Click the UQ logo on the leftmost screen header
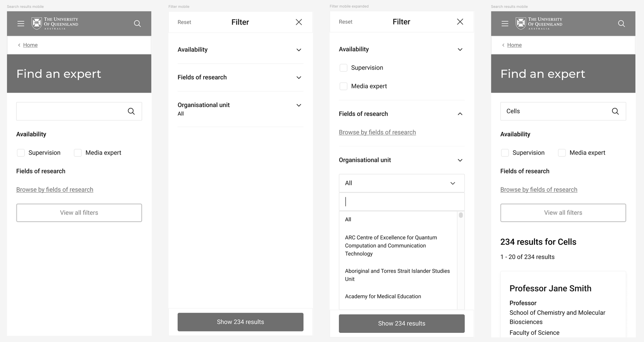This screenshot has width=644, height=342. click(55, 23)
